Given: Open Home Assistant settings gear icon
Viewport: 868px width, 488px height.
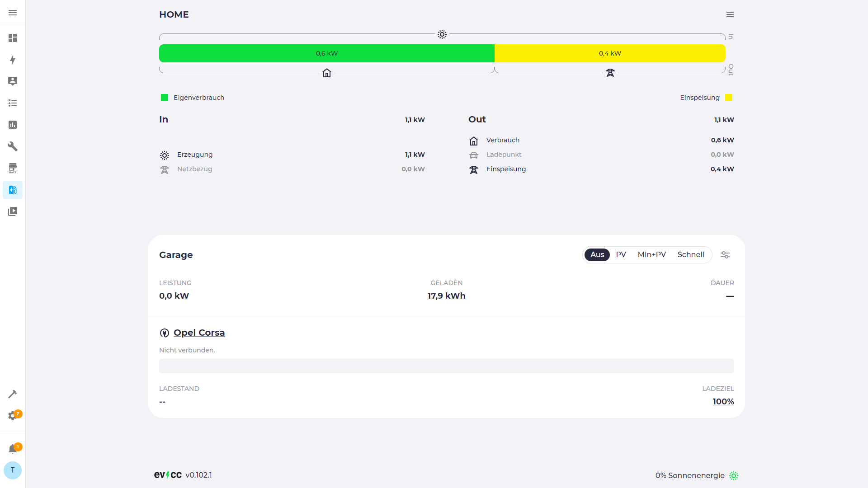Looking at the screenshot, I should click(13, 416).
